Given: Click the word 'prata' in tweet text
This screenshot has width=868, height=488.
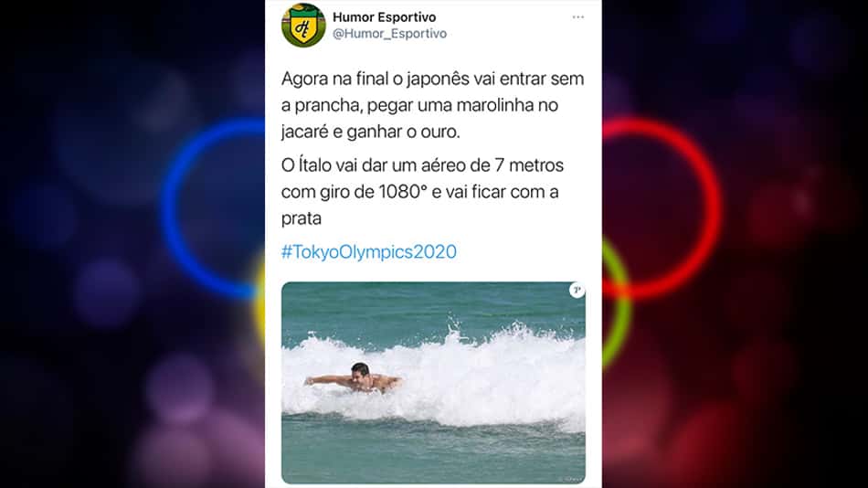Looking at the screenshot, I should click(302, 218).
